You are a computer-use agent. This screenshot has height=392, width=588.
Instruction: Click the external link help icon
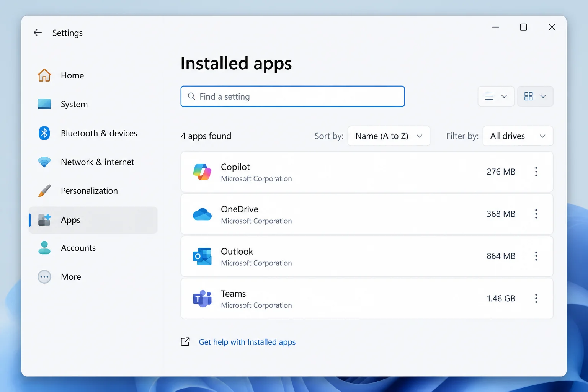coord(185,342)
